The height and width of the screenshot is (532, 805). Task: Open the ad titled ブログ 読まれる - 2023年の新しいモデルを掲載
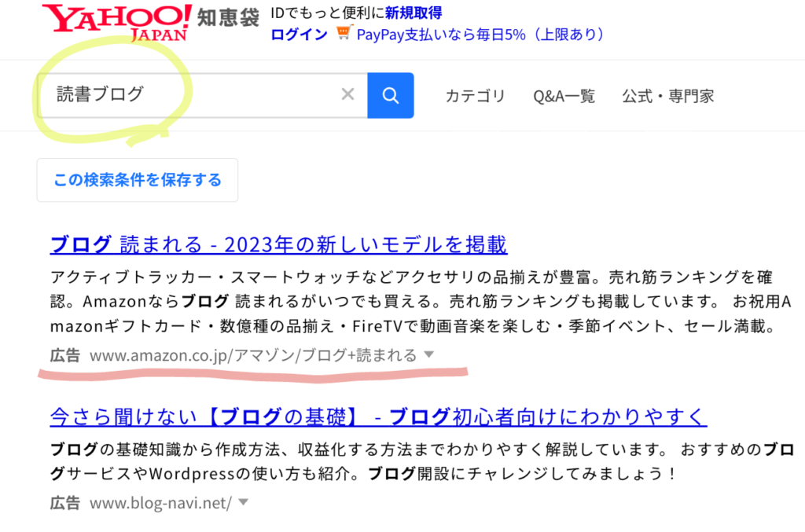(x=278, y=244)
